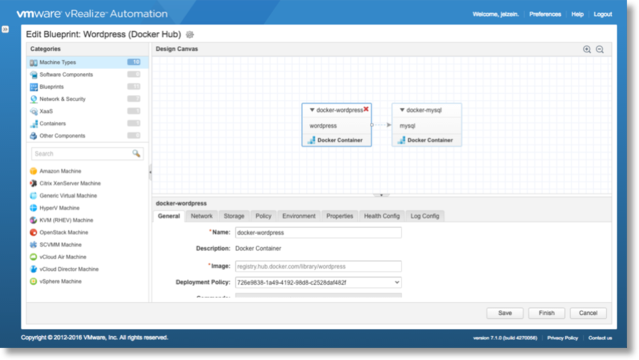The image size is (639, 360).
Task: Zoom in on the Design Canvas
Action: (x=587, y=49)
